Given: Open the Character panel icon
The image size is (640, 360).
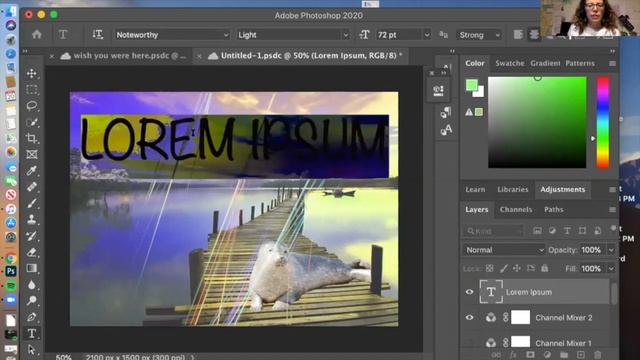Looking at the screenshot, I should (446, 130).
